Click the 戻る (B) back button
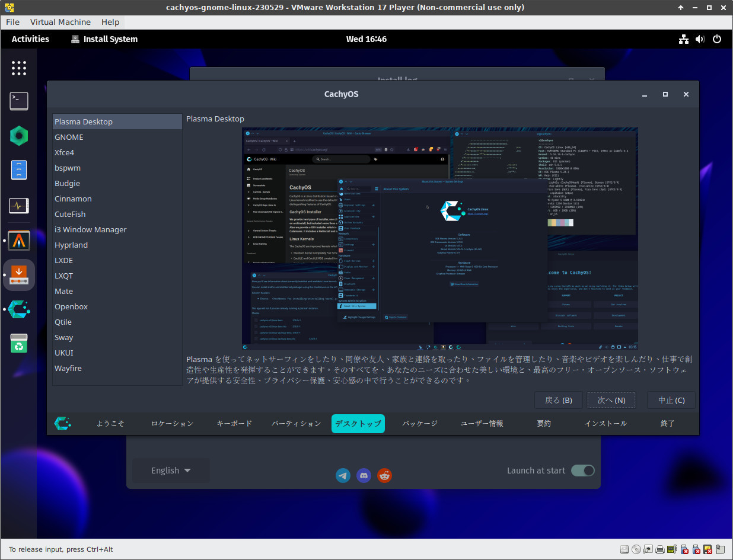Viewport: 733px width, 560px height. click(x=559, y=400)
